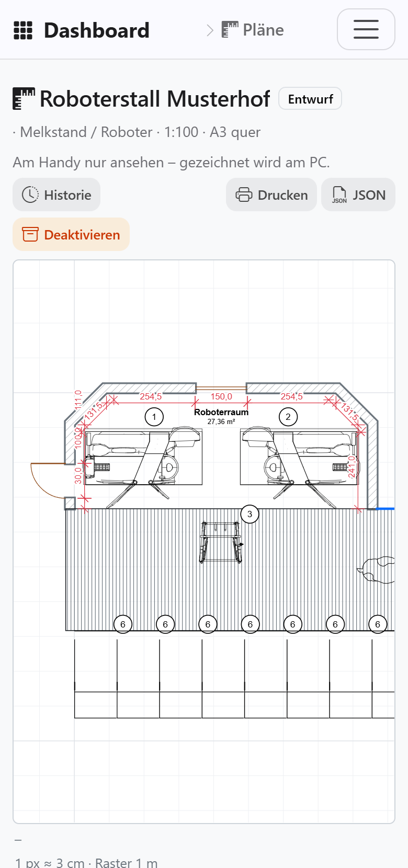Click the Roboterstall Musterhof title

(x=155, y=99)
